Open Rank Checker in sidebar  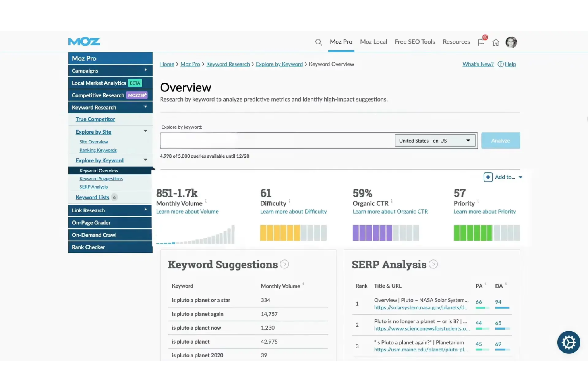(x=110, y=247)
